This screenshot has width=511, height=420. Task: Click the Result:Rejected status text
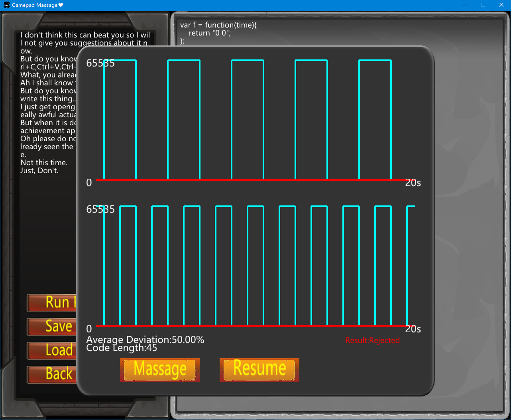372,340
